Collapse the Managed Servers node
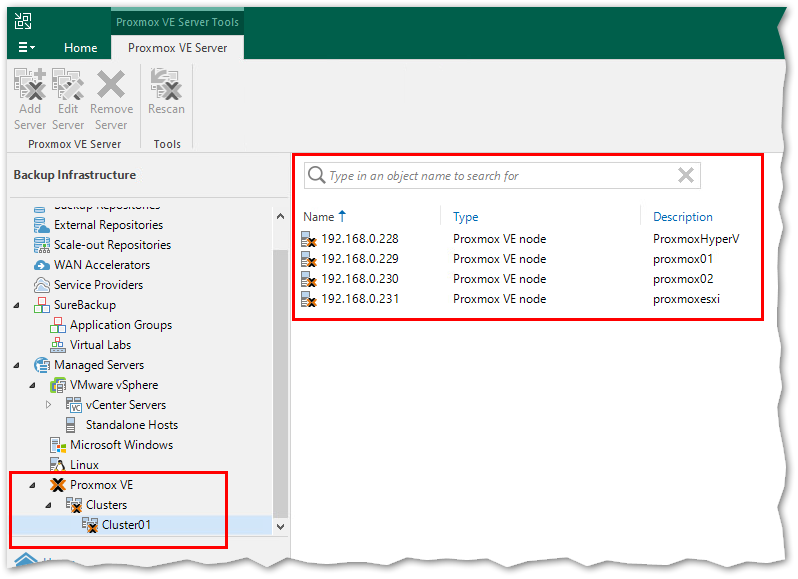 pyautogui.click(x=18, y=365)
